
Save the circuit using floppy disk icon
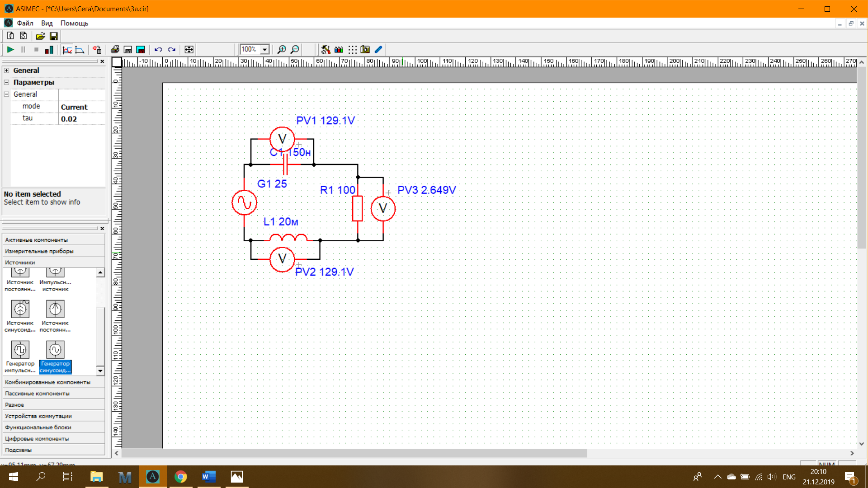click(x=53, y=36)
